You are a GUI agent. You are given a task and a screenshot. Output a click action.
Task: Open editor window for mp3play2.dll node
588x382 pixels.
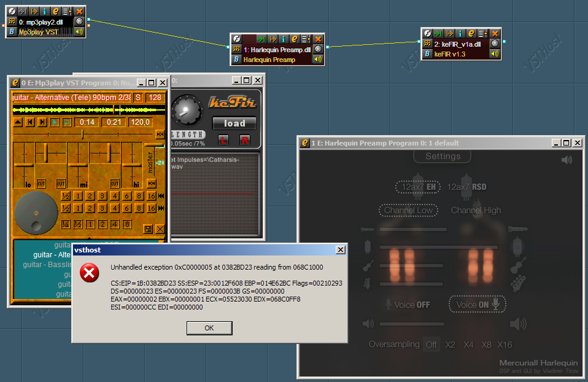[55, 12]
